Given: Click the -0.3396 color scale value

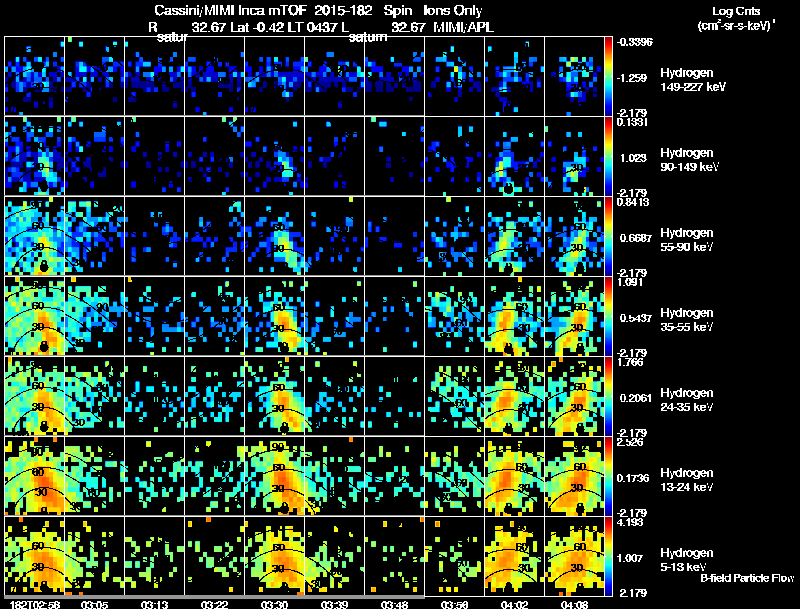Looking at the screenshot, I should (634, 42).
